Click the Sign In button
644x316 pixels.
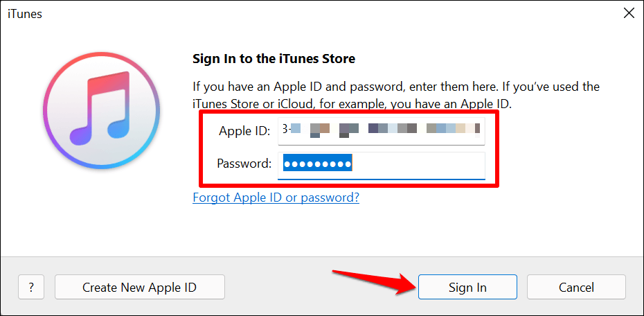[x=467, y=287]
